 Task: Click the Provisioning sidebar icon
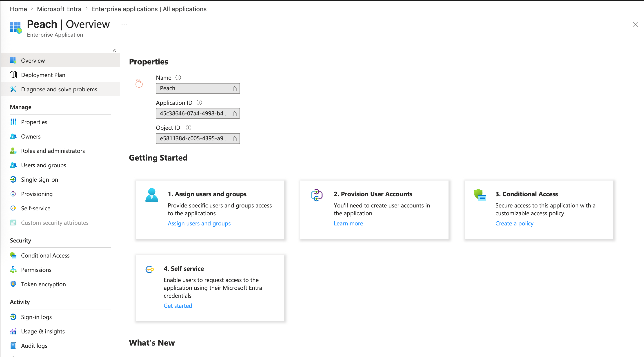pos(13,194)
